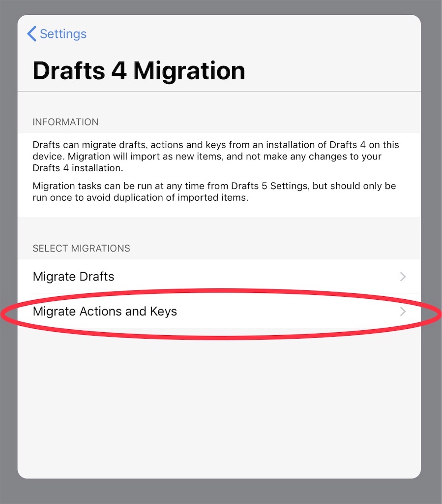Screen dimensions: 442x504
Task: Tap chevron on Migrate Actions and Keys row
Action: point(403,311)
